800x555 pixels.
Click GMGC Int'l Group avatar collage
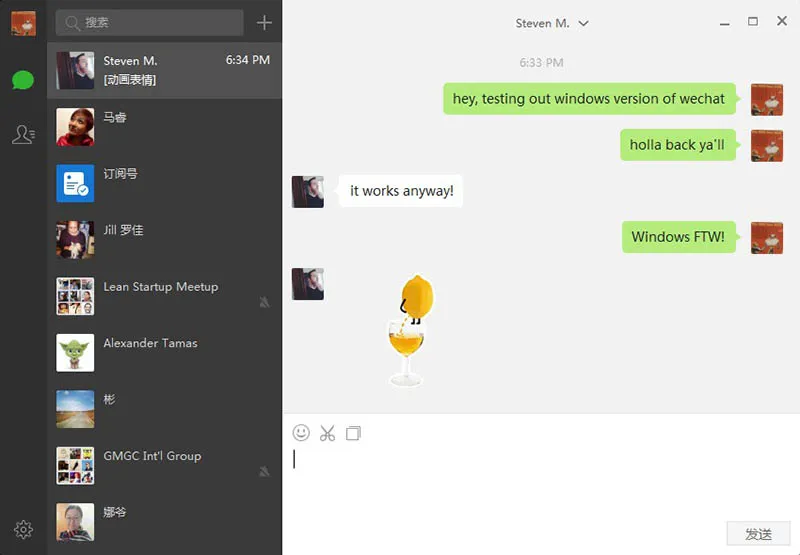click(x=75, y=466)
